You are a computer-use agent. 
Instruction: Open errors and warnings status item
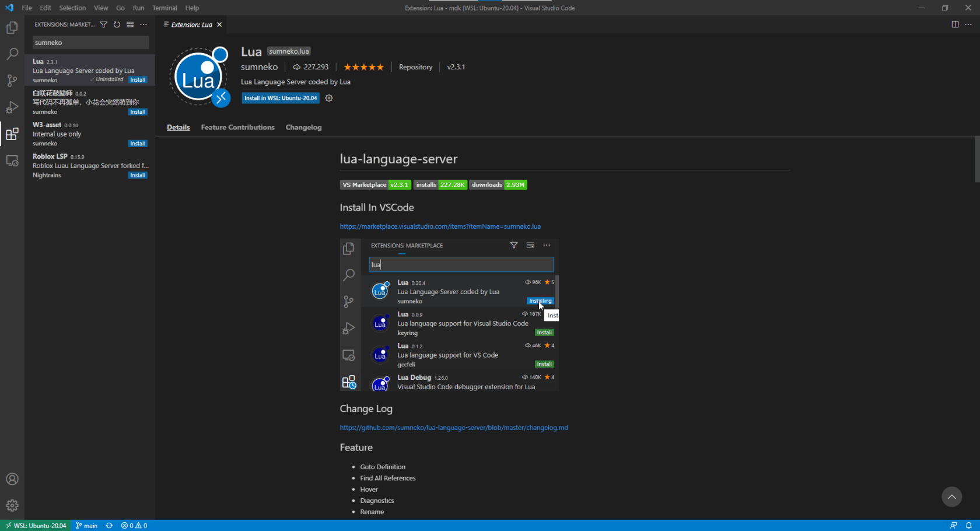(x=134, y=526)
